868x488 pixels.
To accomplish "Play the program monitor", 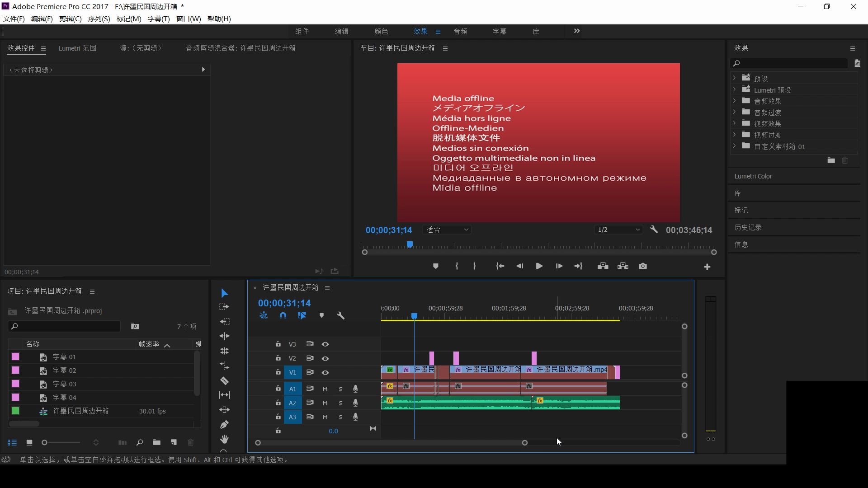I will [x=539, y=266].
